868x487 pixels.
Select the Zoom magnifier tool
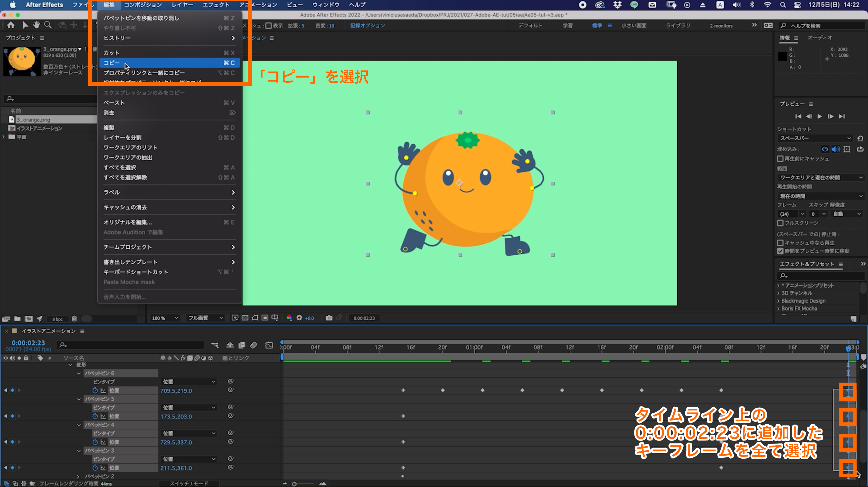[x=48, y=25]
